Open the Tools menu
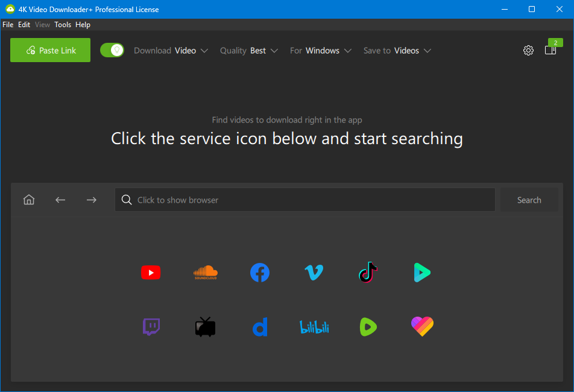 (x=63, y=25)
